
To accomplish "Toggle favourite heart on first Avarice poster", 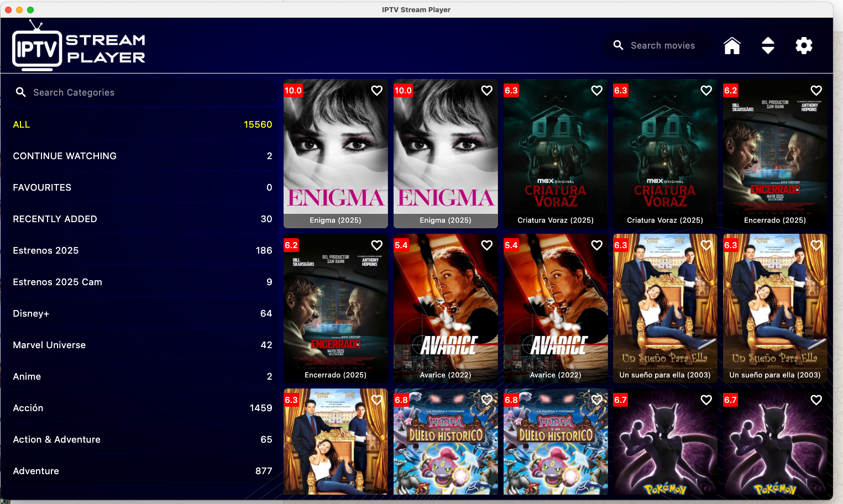I will click(x=486, y=245).
